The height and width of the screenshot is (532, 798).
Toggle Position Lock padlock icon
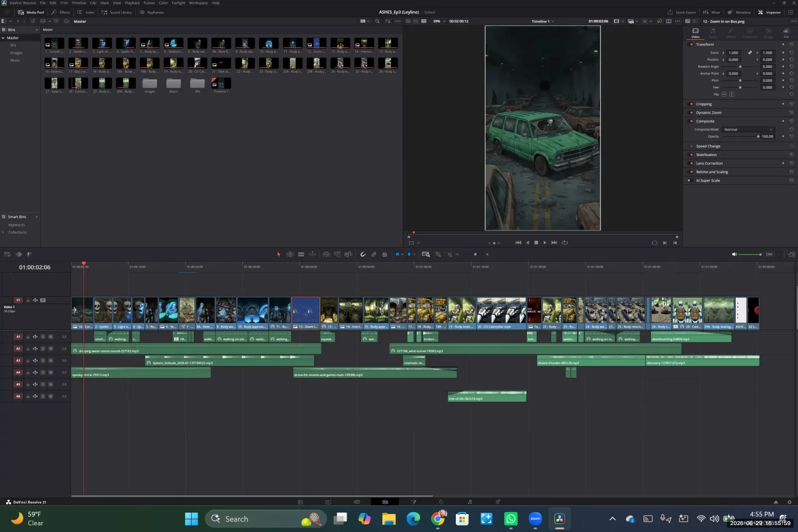click(385, 254)
